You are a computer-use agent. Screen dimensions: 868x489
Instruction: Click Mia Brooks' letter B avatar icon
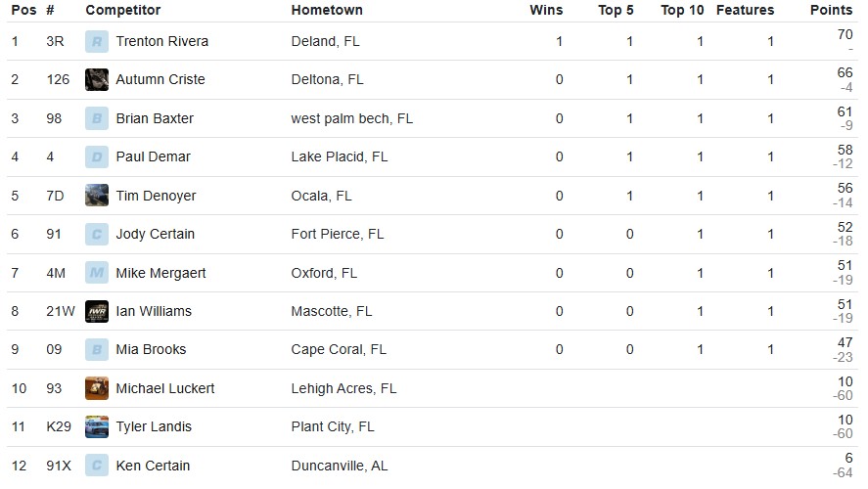[x=96, y=350]
